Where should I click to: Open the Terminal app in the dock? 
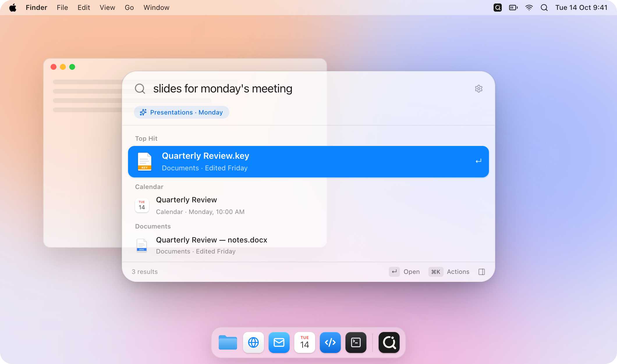(356, 342)
